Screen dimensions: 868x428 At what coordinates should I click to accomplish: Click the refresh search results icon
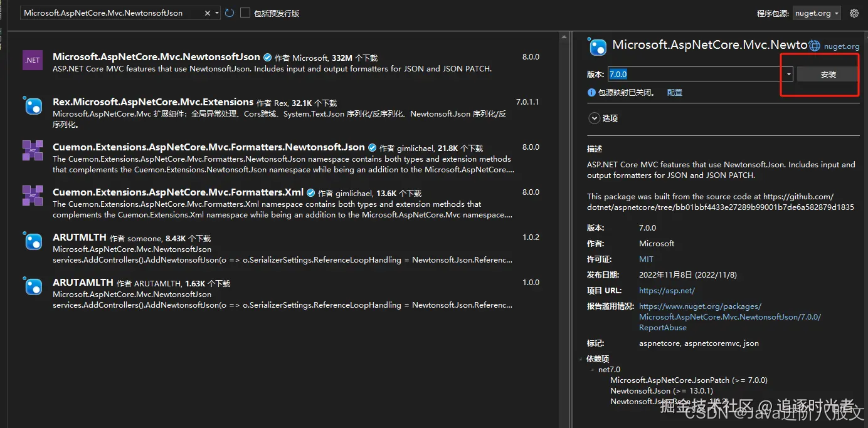230,13
